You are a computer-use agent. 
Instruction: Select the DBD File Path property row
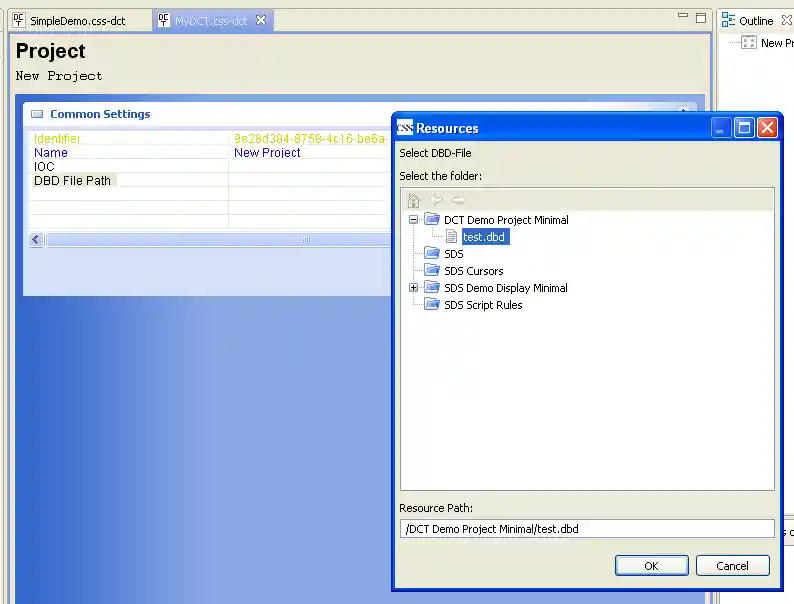73,181
